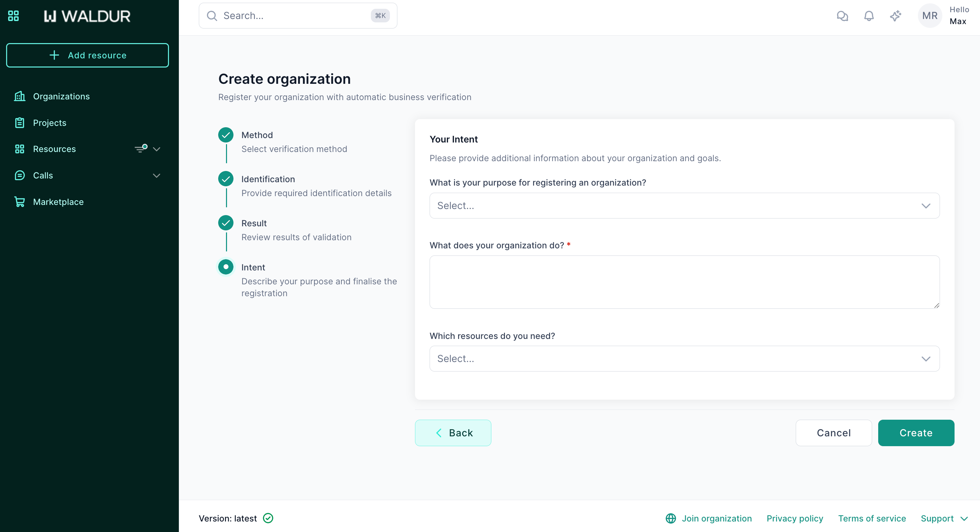Click the version status check icon
Image resolution: width=980 pixels, height=532 pixels.
(268, 518)
